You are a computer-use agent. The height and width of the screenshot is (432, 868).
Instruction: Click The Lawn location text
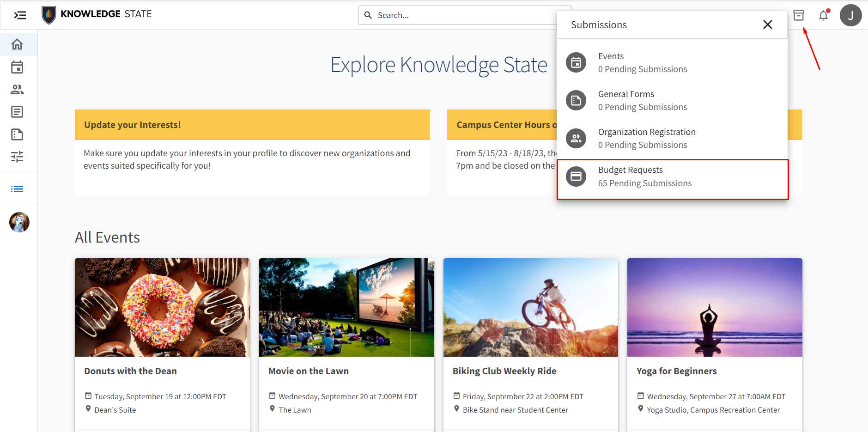click(x=295, y=410)
